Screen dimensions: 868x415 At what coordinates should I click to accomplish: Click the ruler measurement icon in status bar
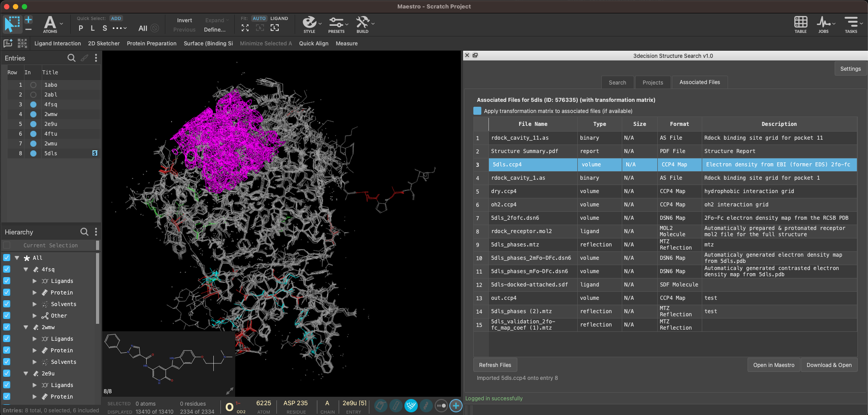396,406
